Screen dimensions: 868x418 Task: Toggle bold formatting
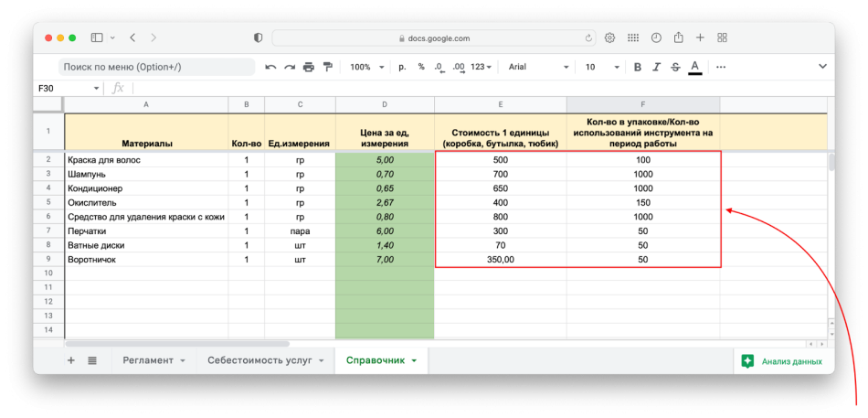point(638,67)
